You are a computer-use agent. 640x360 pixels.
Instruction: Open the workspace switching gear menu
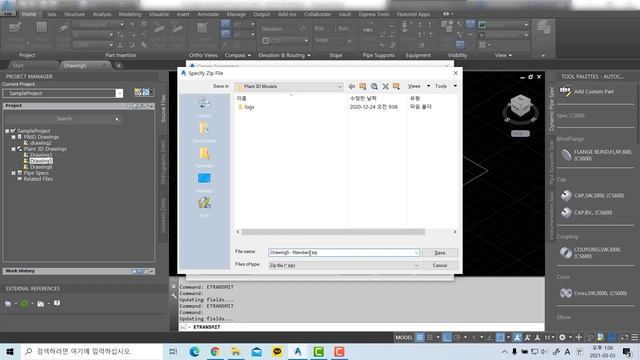coord(562,337)
